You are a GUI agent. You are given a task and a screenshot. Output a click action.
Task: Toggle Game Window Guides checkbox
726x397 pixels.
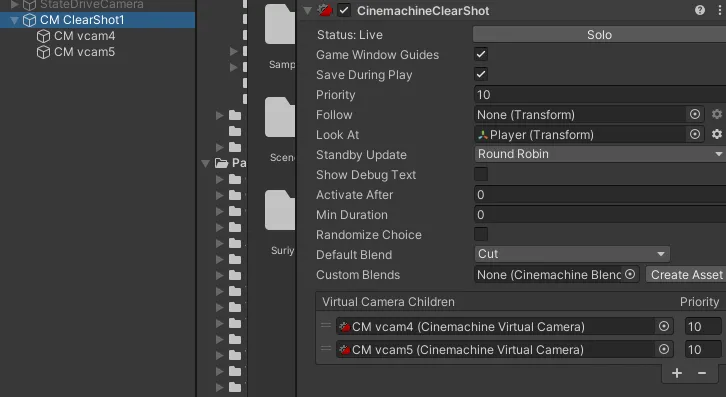pos(481,54)
